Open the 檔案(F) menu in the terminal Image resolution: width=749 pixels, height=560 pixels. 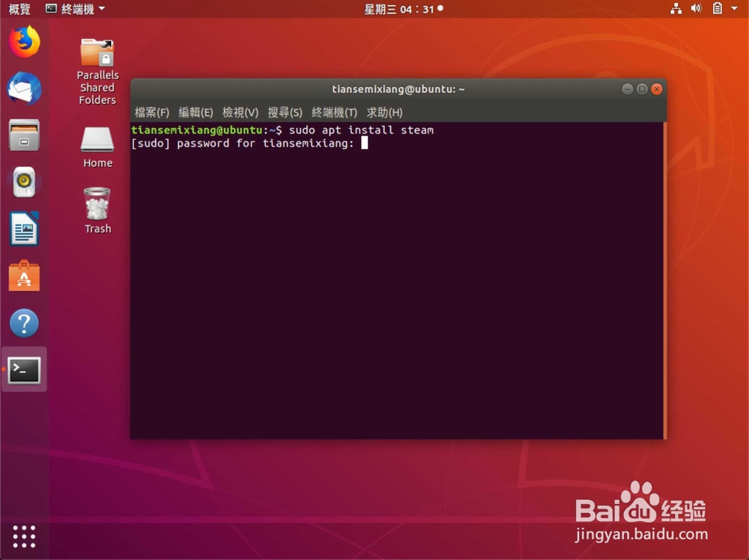[152, 112]
